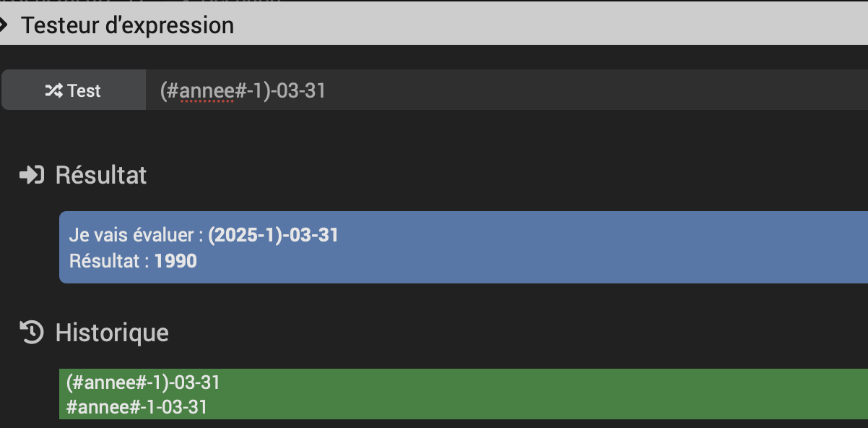868x428 pixels.
Task: Click the Résultat section heading
Action: [x=101, y=175]
